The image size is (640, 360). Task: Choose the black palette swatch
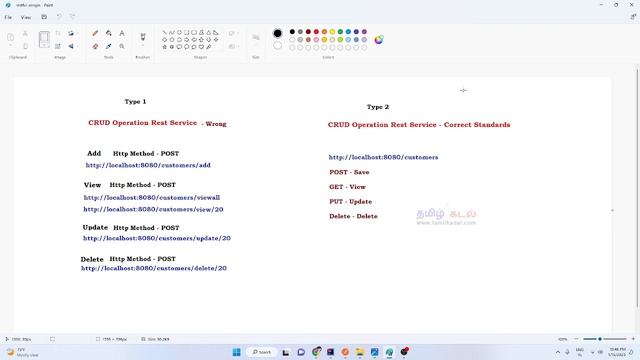[292, 32]
